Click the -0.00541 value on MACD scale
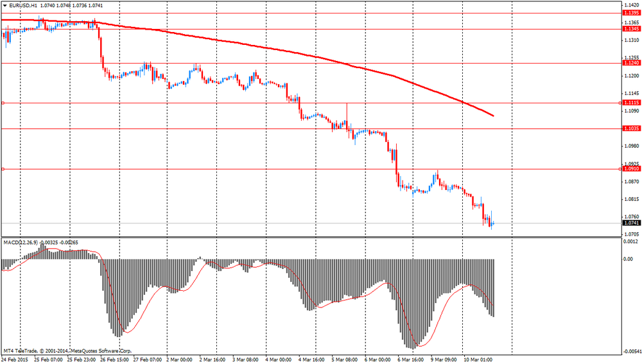The height and width of the screenshot is (364, 642). [x=632, y=352]
